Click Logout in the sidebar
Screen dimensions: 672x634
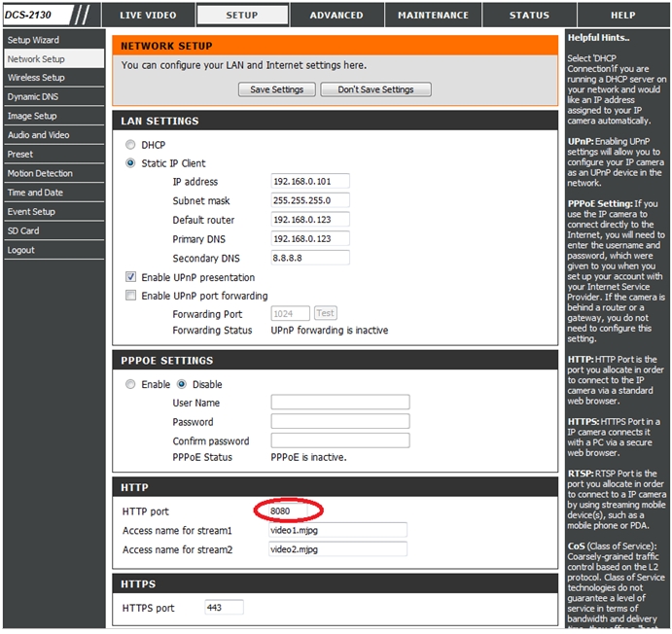(20, 250)
